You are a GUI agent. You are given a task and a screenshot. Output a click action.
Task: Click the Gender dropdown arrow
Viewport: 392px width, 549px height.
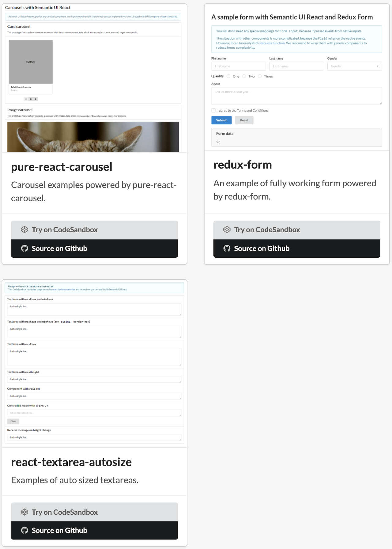(x=378, y=66)
